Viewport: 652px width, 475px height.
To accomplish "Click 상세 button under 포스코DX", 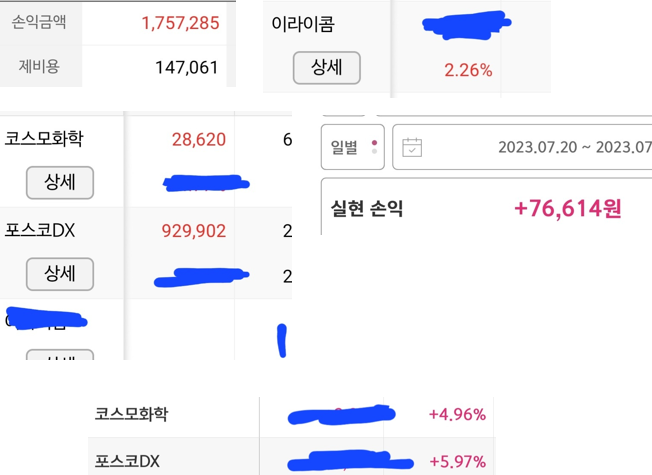I will pyautogui.click(x=60, y=274).
